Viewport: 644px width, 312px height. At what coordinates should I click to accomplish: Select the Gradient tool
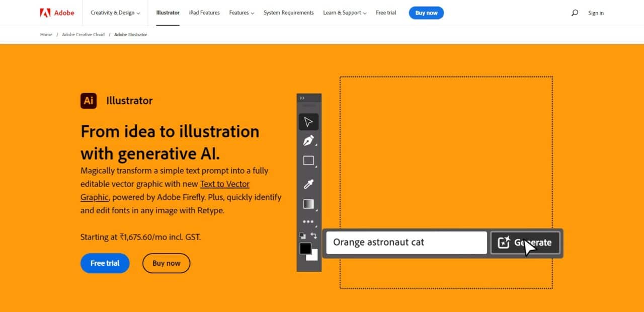tap(308, 204)
